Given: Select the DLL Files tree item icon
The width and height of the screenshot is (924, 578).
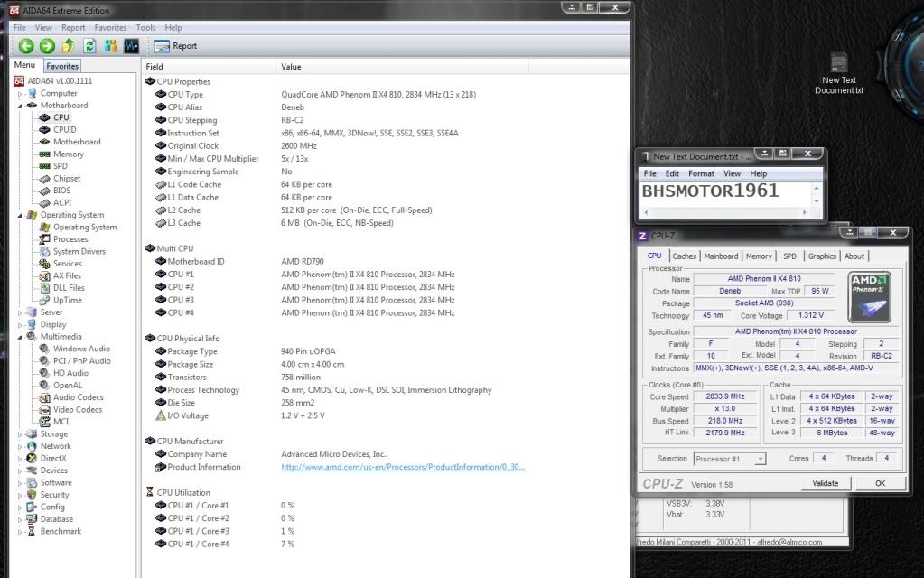Looking at the screenshot, I should pos(44,288).
